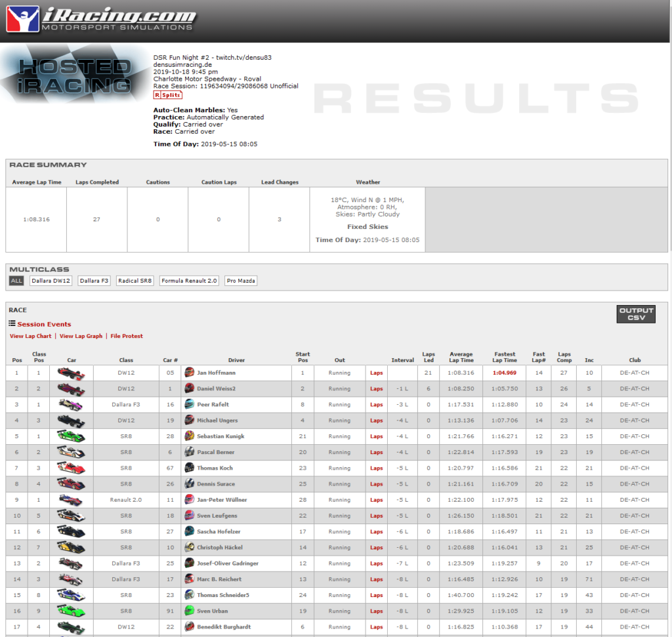Image resolution: width=672 pixels, height=637 pixels.
Task: Click Marc B. Reichert's helmet icon
Action: (190, 579)
